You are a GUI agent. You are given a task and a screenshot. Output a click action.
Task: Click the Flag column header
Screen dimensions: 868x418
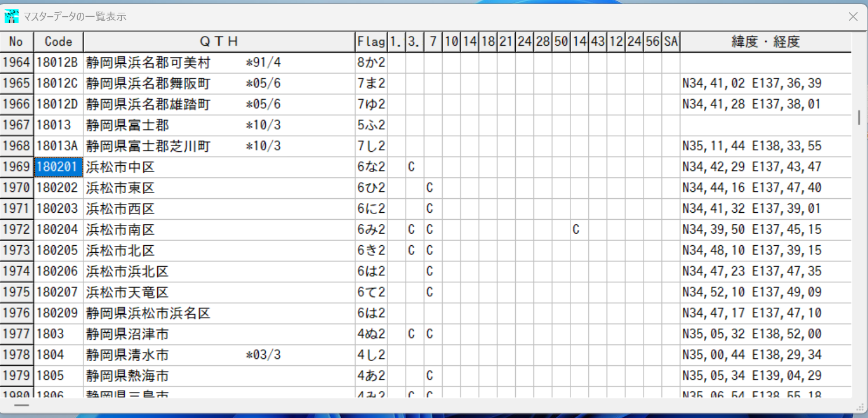click(x=371, y=42)
